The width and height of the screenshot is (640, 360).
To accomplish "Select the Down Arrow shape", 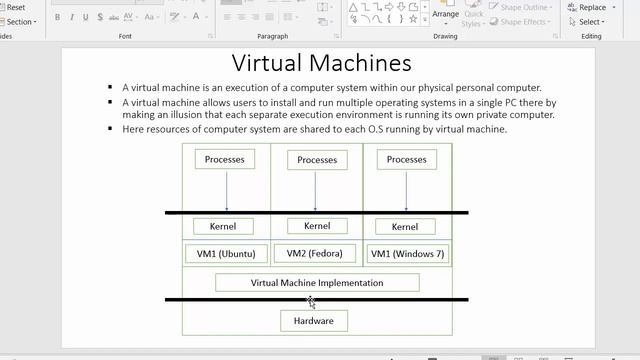I will coord(401,7).
